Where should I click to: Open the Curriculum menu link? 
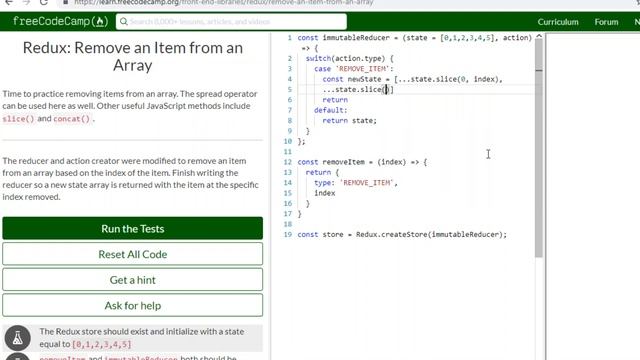[558, 22]
